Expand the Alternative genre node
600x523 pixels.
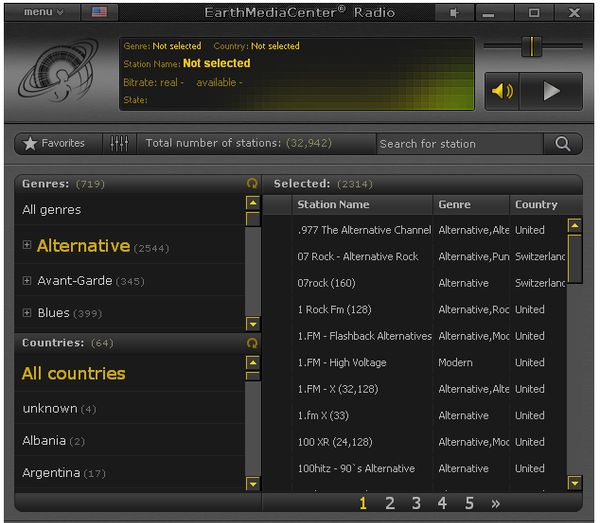(x=27, y=244)
